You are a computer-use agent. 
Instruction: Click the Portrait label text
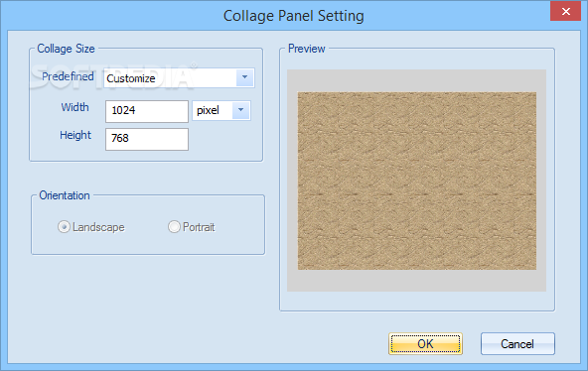(x=199, y=227)
